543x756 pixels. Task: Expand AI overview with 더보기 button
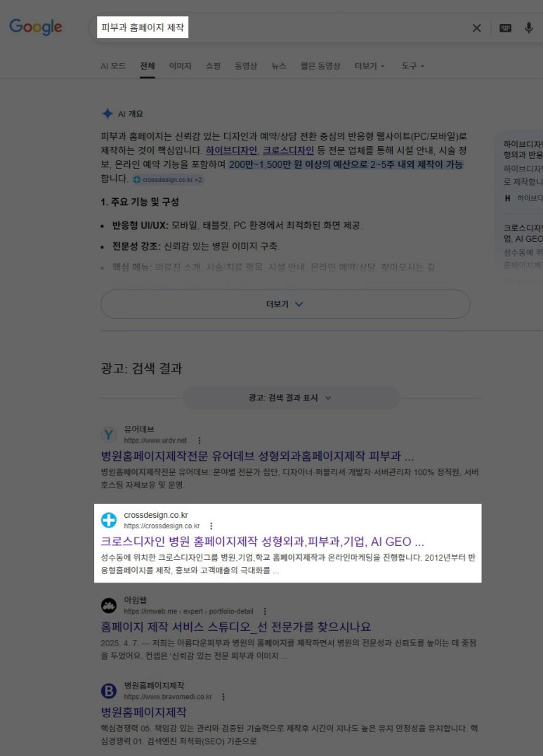(x=285, y=304)
